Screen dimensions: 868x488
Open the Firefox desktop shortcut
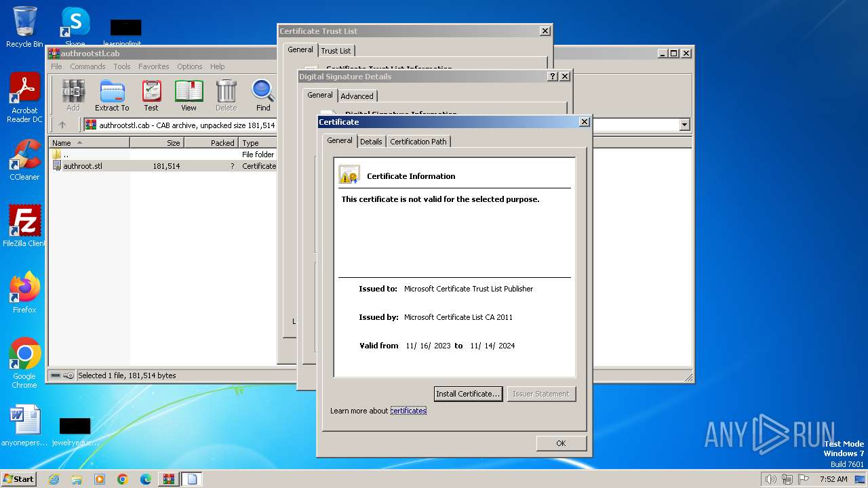click(24, 293)
